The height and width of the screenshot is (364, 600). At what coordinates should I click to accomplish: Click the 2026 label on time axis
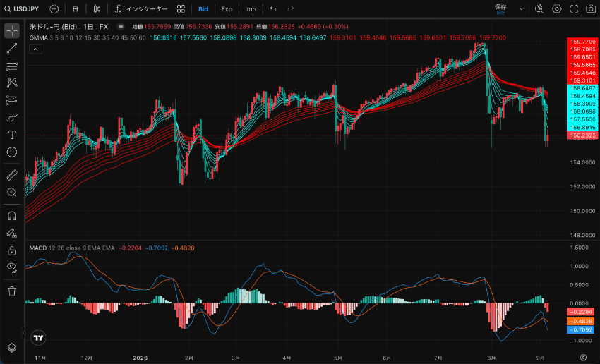[x=141, y=358]
